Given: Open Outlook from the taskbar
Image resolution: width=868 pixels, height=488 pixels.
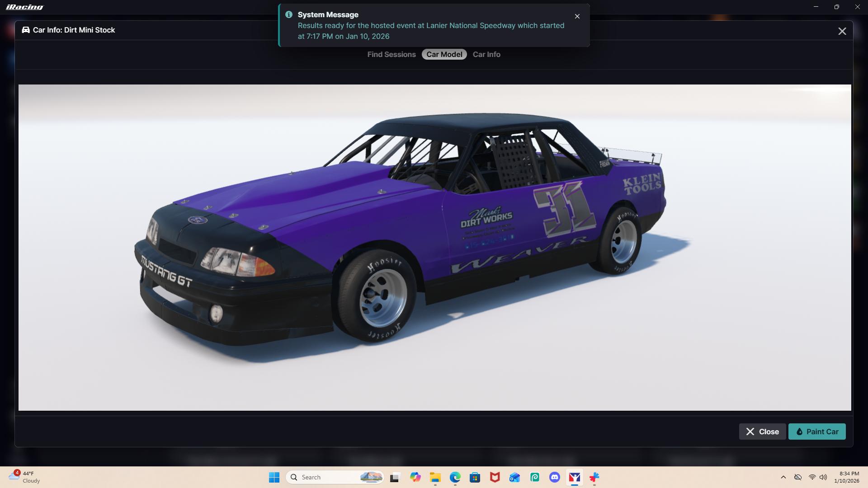Looking at the screenshot, I should (515, 477).
